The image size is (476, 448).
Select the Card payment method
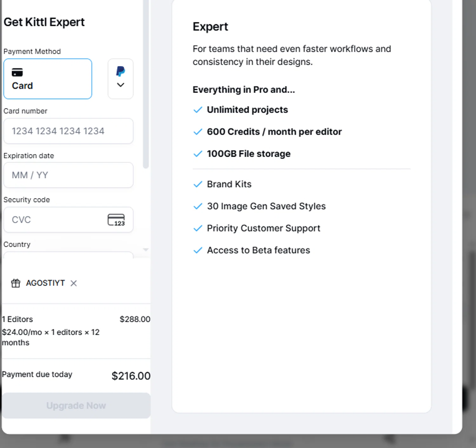(x=48, y=79)
